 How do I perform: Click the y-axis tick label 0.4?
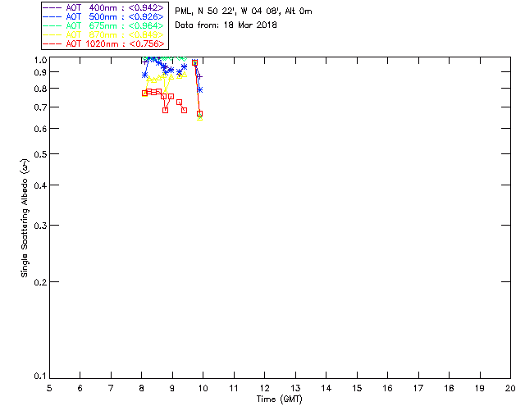coord(40,185)
